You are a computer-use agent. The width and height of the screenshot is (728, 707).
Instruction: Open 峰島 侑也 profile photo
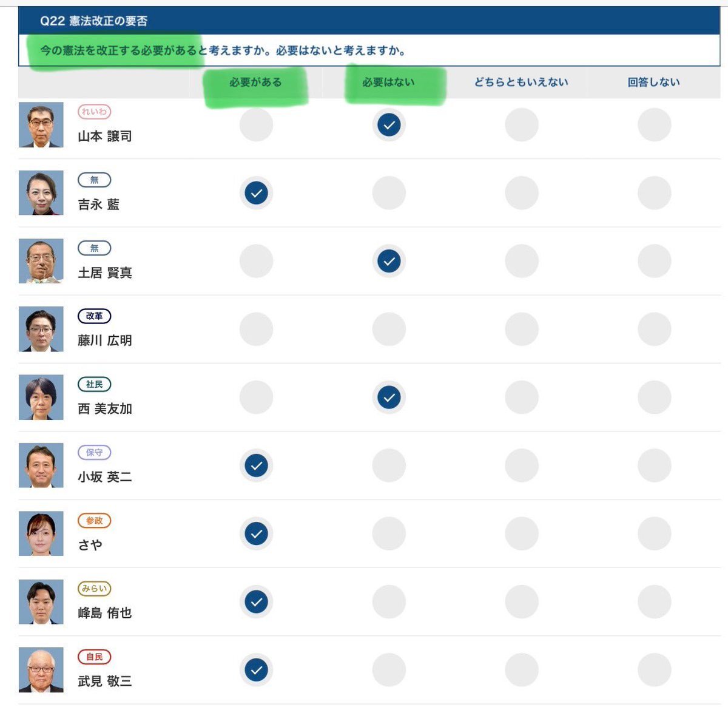[41, 601]
